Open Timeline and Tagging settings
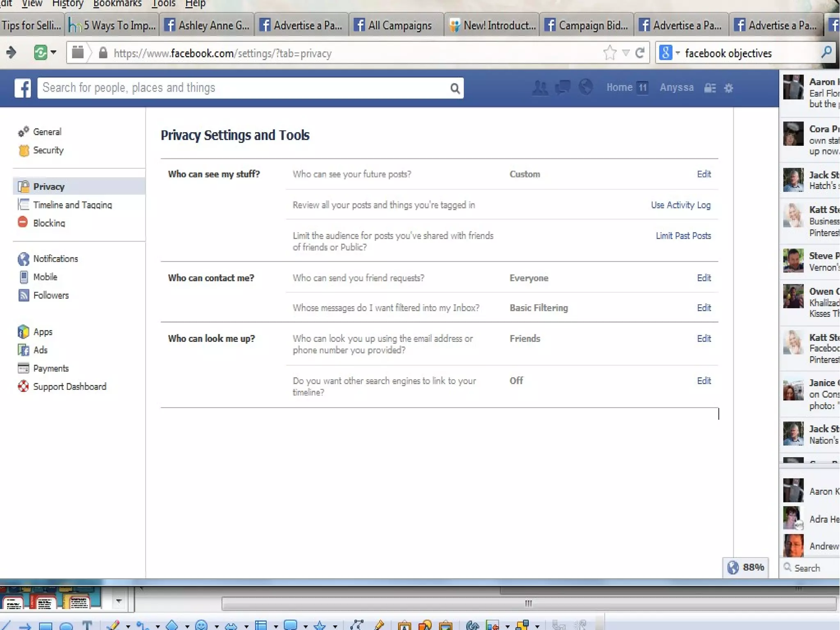Viewport: 840px width, 630px height. tap(72, 205)
